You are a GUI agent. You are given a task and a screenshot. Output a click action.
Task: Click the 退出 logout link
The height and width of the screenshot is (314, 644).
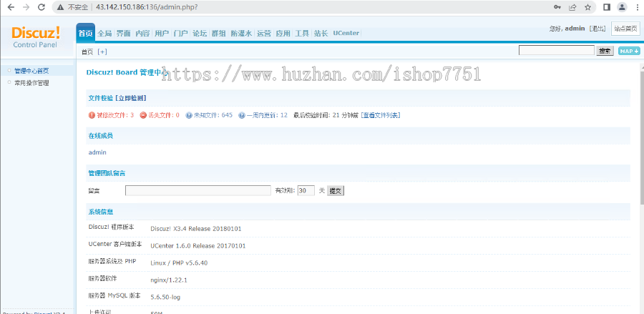(x=597, y=29)
